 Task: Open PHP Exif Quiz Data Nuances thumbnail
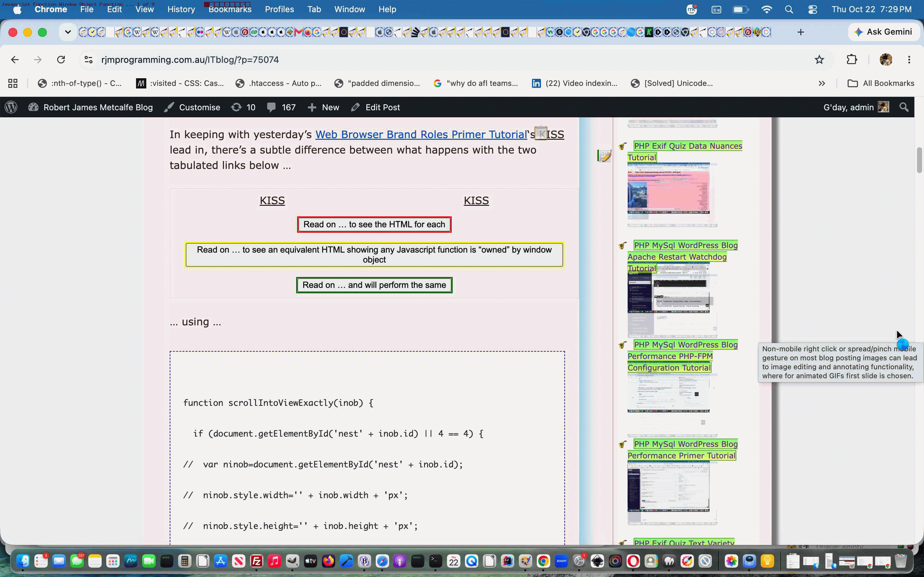coord(669,188)
